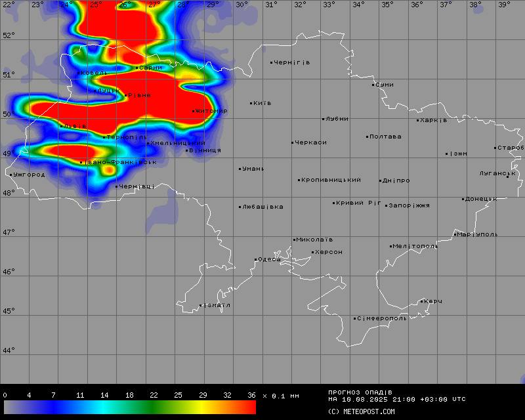Pick the Дніпро city marker
The width and height of the screenshot is (525, 420).
point(381,180)
